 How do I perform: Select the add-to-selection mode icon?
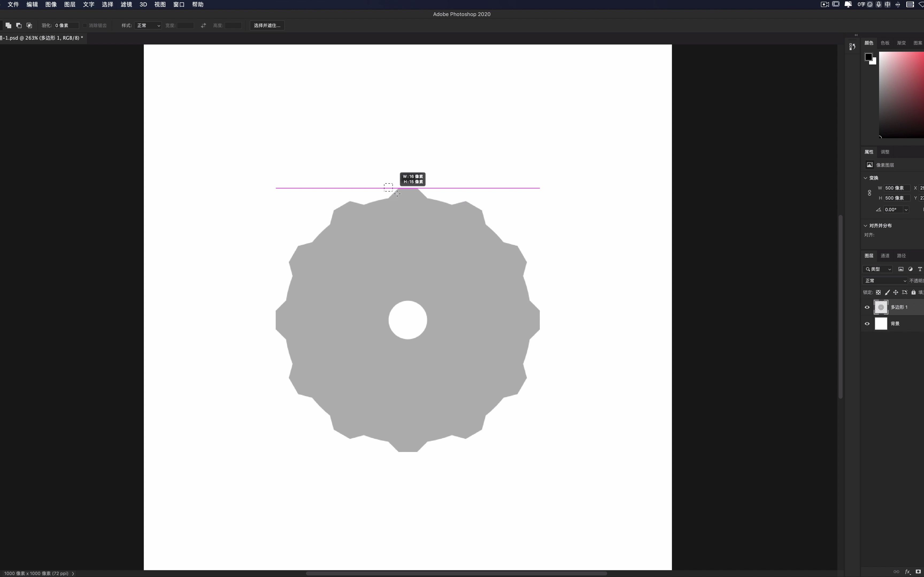coord(8,26)
